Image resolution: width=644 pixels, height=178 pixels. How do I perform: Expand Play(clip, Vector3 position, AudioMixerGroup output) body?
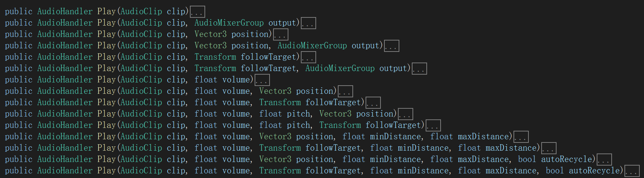click(x=392, y=46)
